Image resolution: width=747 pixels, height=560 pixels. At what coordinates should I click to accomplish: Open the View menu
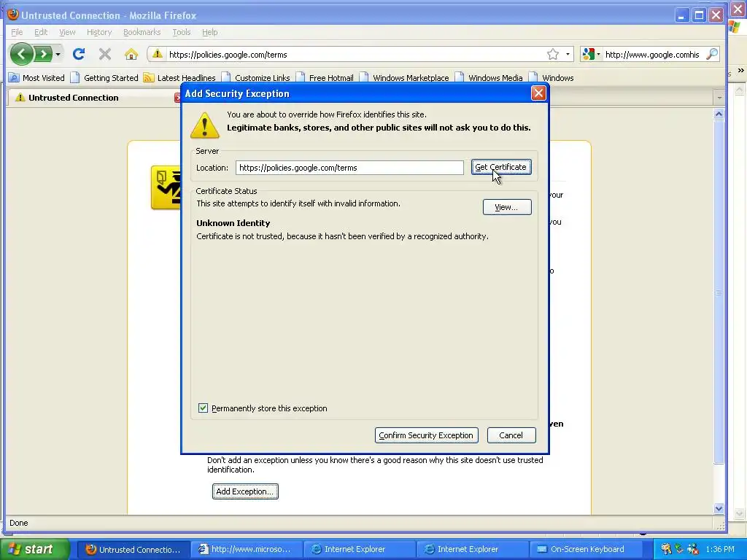67,32
